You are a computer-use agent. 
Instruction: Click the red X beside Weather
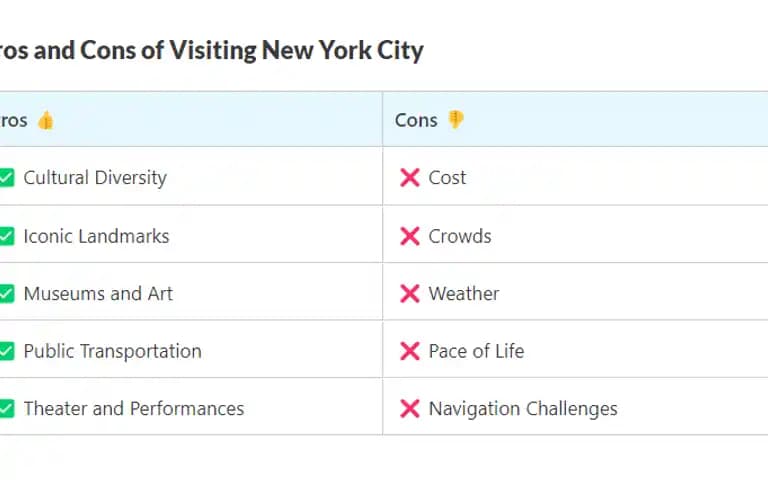tap(410, 294)
